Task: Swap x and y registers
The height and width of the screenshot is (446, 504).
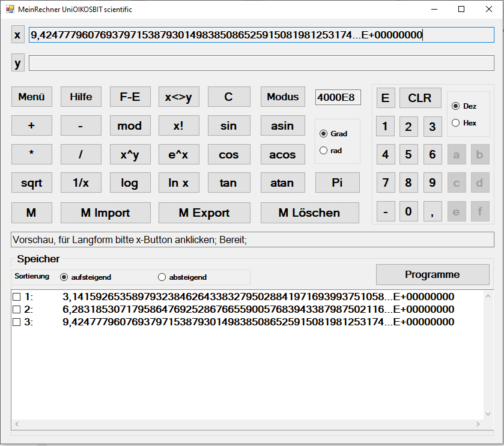Action: tap(178, 97)
